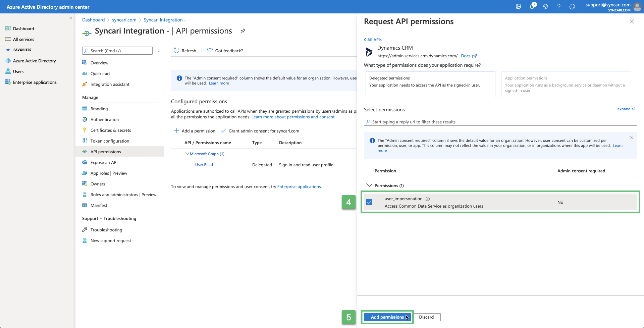Collapse the left navigation sidebar
Viewport: 644px width, 328px height.
71,18
